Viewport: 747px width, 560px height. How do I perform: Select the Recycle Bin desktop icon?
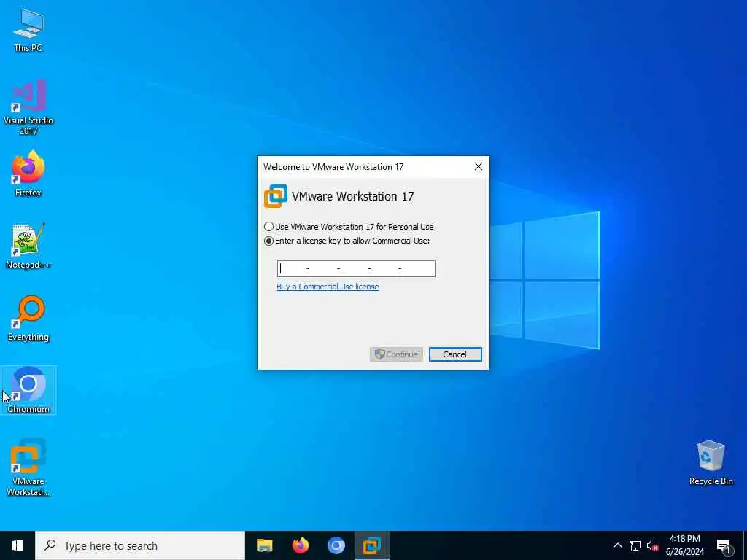pos(711,463)
